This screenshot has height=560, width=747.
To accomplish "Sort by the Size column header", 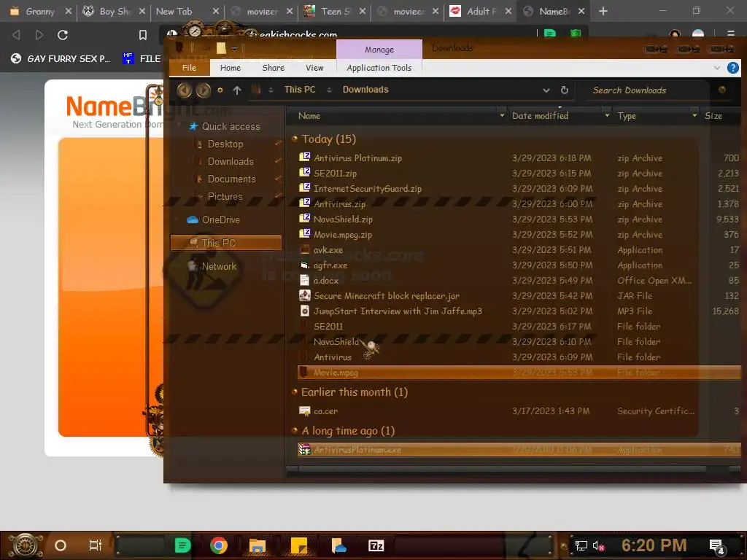I will (x=713, y=116).
